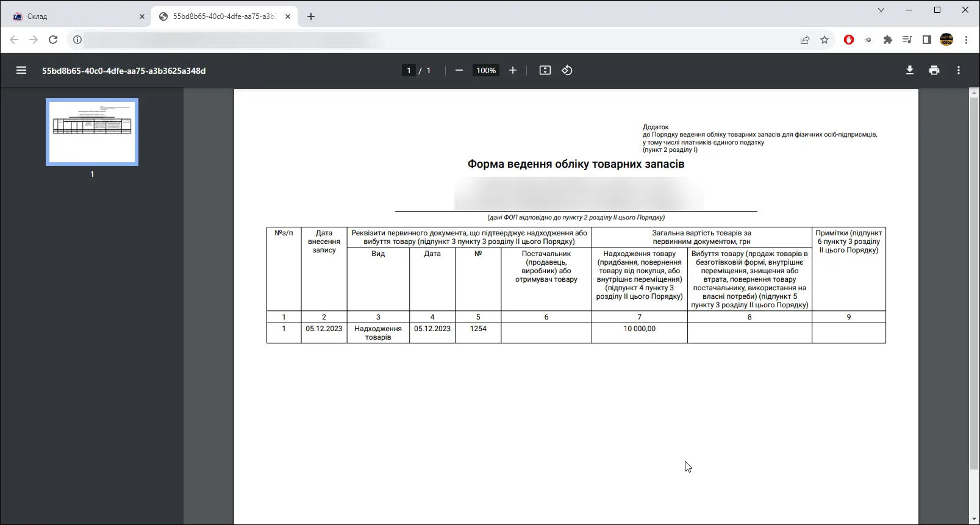Viewport: 980px width, 525px height.
Task: Select page 1 thumbnail
Action: 92,132
